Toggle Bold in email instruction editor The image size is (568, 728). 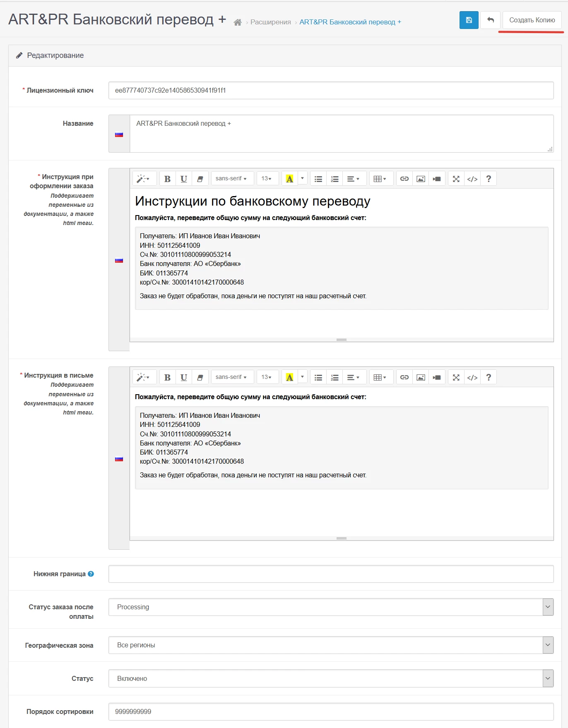(167, 377)
